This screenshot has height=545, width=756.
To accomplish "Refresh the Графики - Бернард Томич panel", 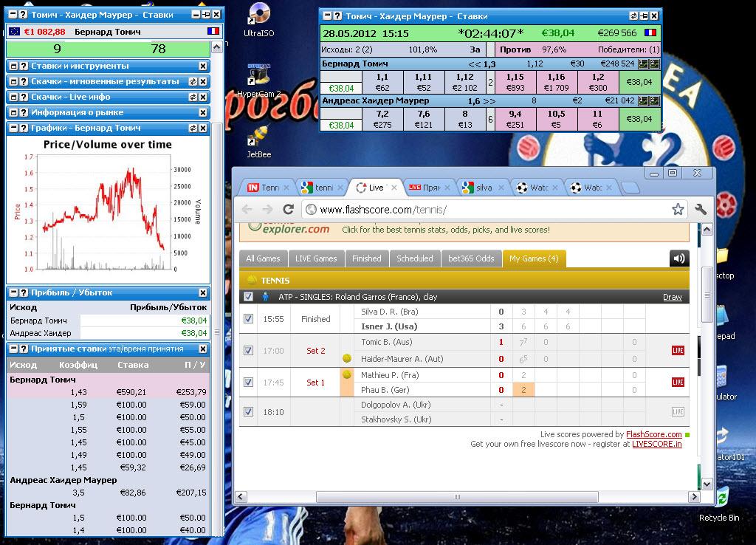I will point(203,128).
